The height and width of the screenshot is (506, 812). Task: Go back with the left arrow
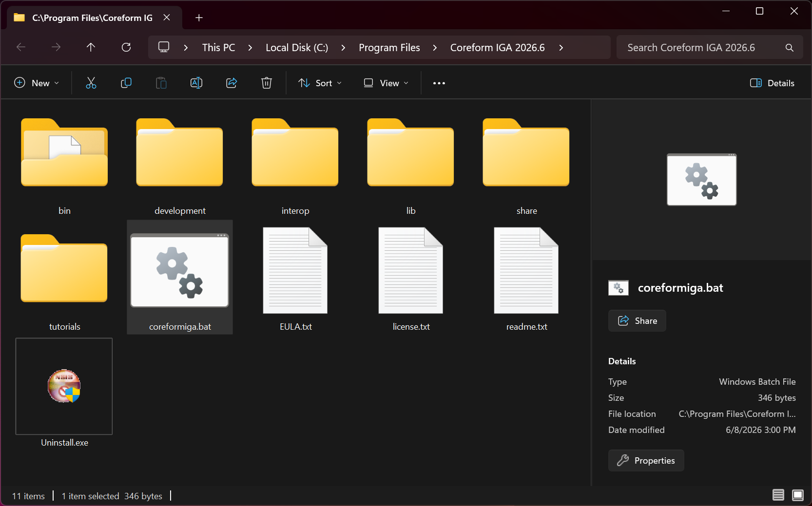(21, 47)
